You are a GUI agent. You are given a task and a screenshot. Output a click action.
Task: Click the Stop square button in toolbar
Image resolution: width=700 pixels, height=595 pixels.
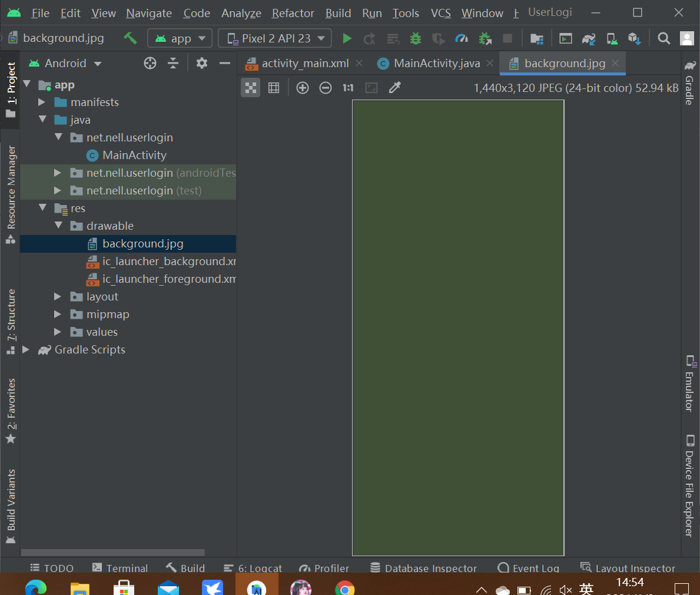[507, 38]
